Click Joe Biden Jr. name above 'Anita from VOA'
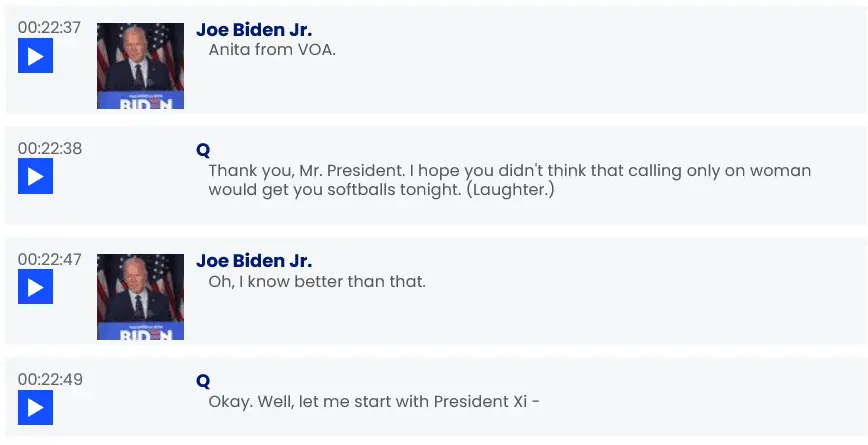 [x=254, y=30]
